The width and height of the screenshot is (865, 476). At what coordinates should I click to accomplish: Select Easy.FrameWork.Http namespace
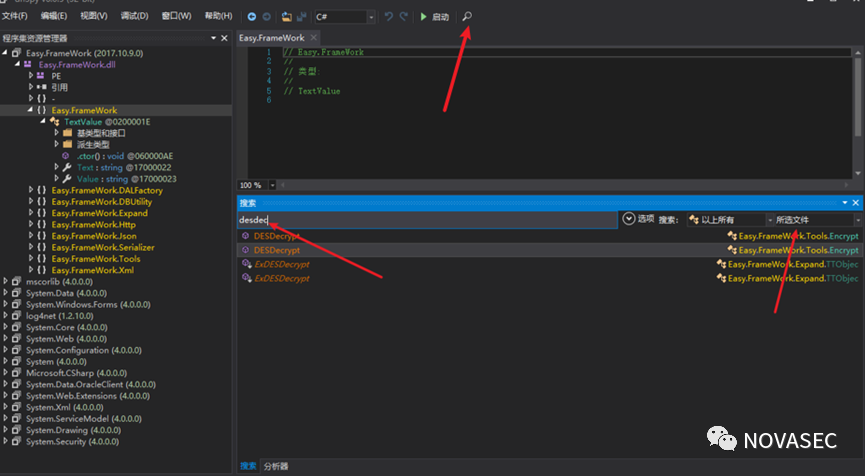point(93,224)
